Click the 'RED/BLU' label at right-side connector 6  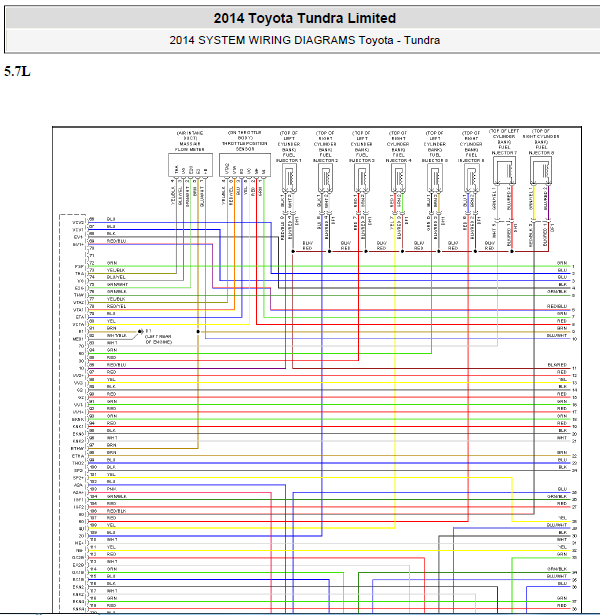coord(557,306)
